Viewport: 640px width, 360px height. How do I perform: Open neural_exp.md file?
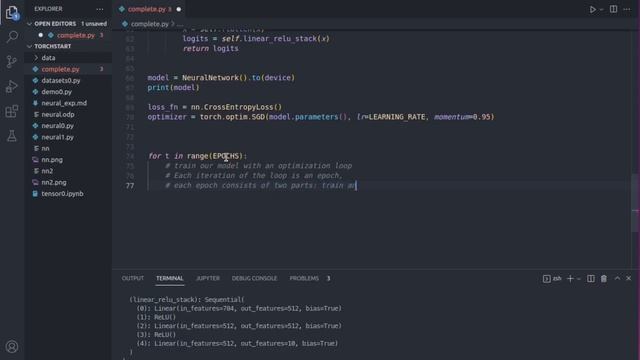pyautogui.click(x=68, y=103)
